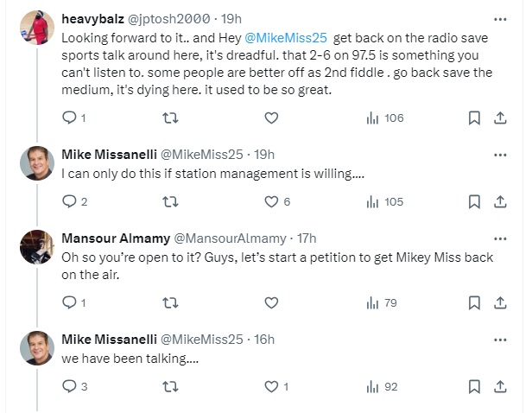This screenshot has width=532, height=413.
Task: Share heavybalz's tweet
Action: (499, 118)
